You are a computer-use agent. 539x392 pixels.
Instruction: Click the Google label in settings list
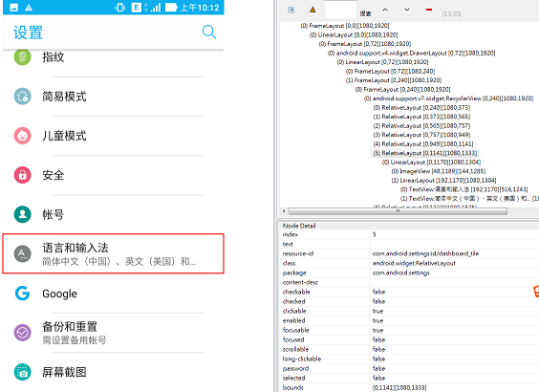click(60, 294)
